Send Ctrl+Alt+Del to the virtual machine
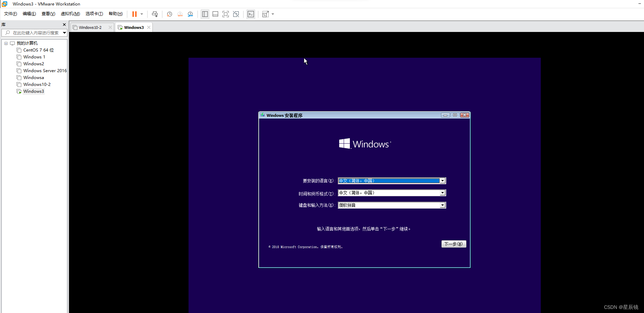Viewport: 644px width, 313px height. coord(155,14)
